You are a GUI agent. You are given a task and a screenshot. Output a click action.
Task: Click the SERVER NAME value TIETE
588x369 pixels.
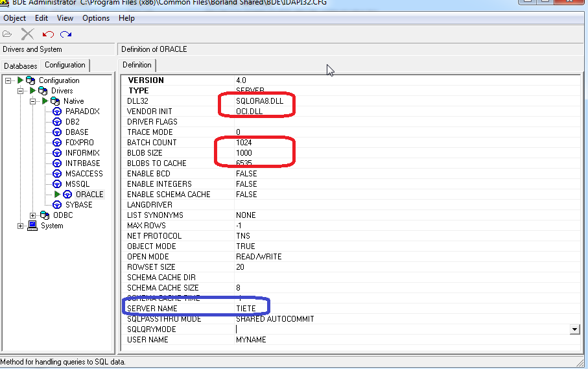click(246, 308)
